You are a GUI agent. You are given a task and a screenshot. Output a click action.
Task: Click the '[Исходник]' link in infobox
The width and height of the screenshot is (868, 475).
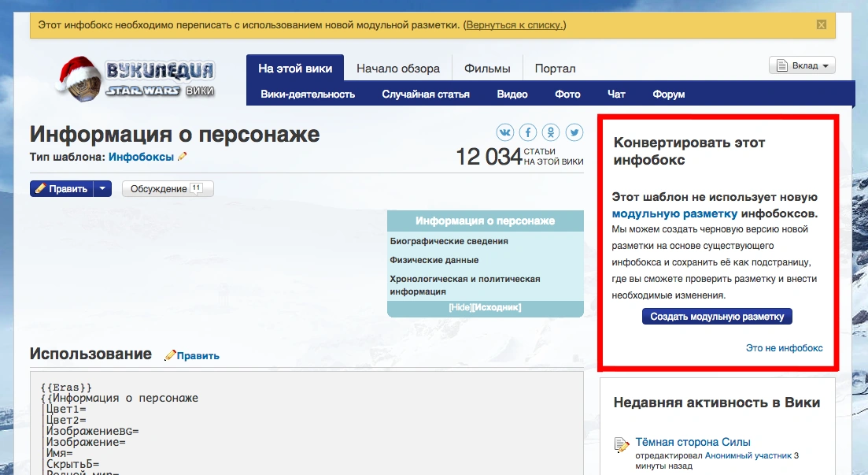coord(497,308)
